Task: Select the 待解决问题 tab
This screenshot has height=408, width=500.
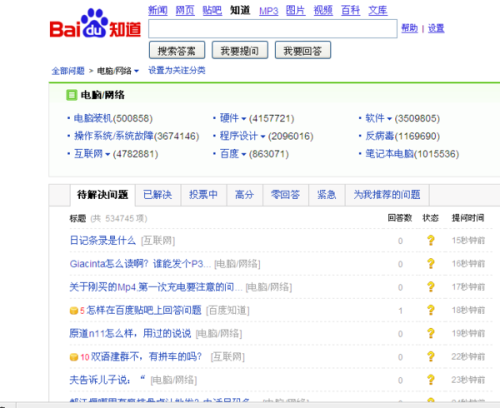Action: 103,195
